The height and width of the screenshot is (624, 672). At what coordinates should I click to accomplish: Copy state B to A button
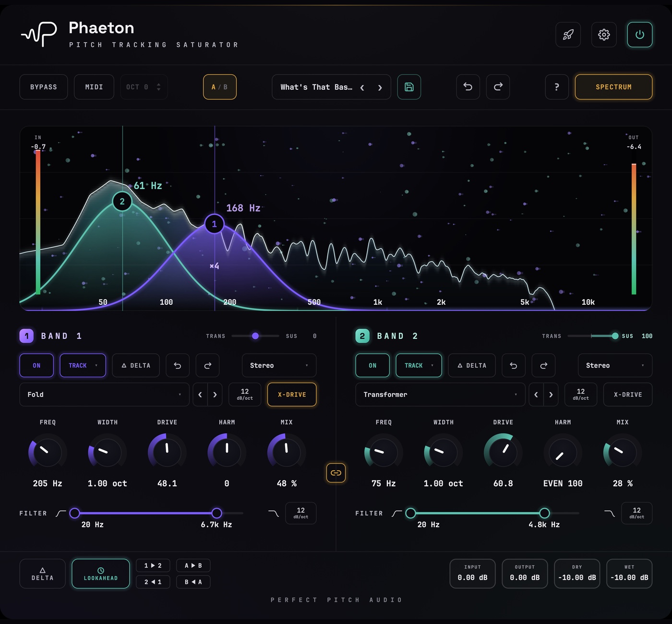click(193, 582)
